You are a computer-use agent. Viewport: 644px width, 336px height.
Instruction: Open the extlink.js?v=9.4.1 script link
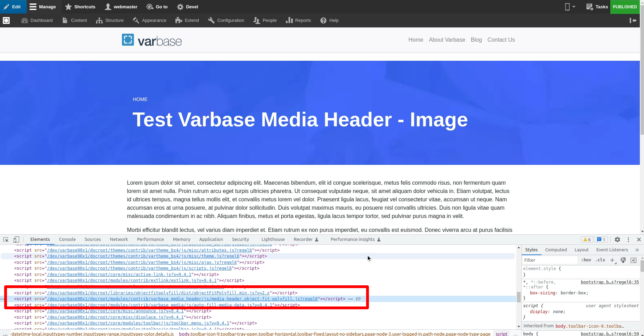132,280
